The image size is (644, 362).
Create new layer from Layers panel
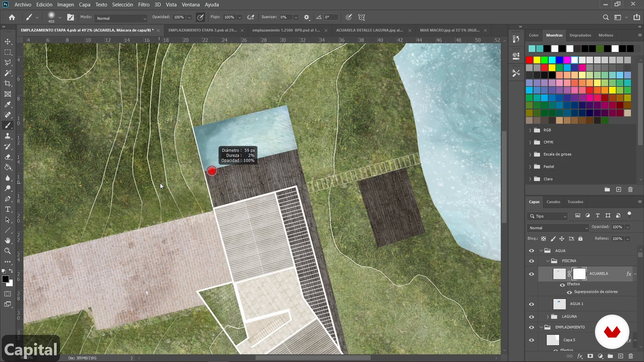pos(621,356)
